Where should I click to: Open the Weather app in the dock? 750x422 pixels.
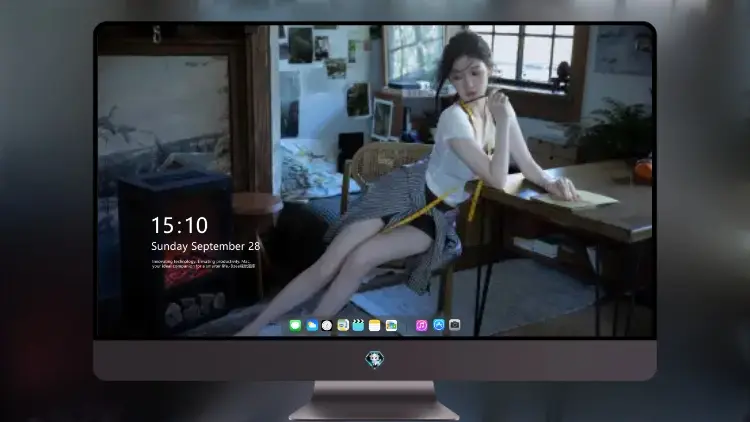[311, 326]
